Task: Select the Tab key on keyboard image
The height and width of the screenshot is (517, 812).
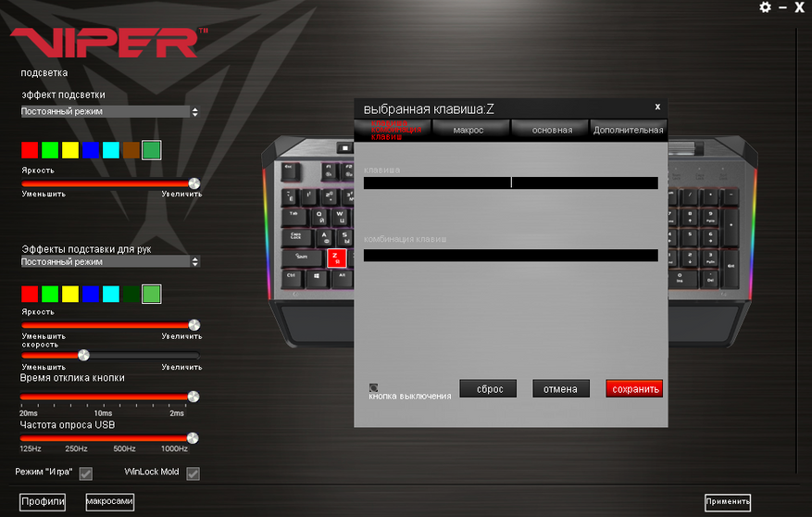Action: click(294, 217)
